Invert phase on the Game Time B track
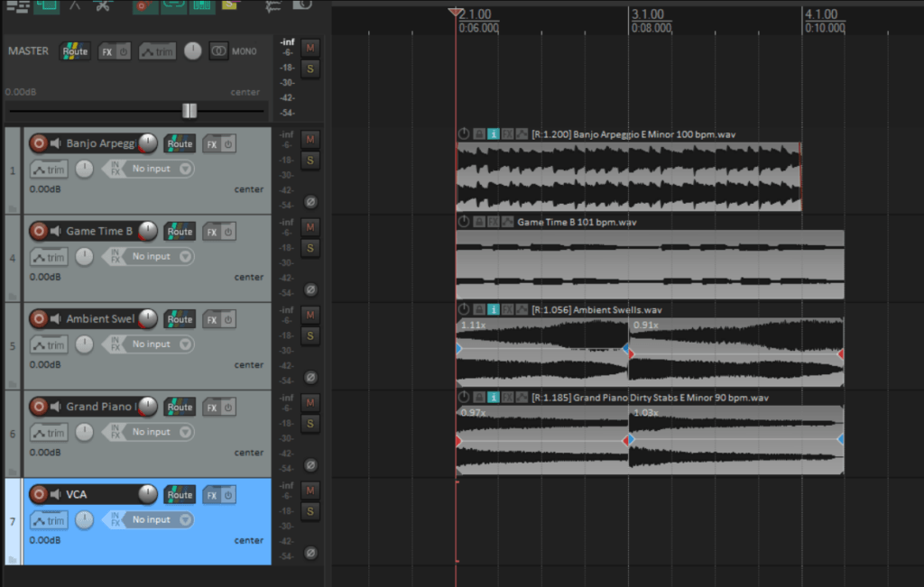This screenshot has width=924, height=587. 310,289
